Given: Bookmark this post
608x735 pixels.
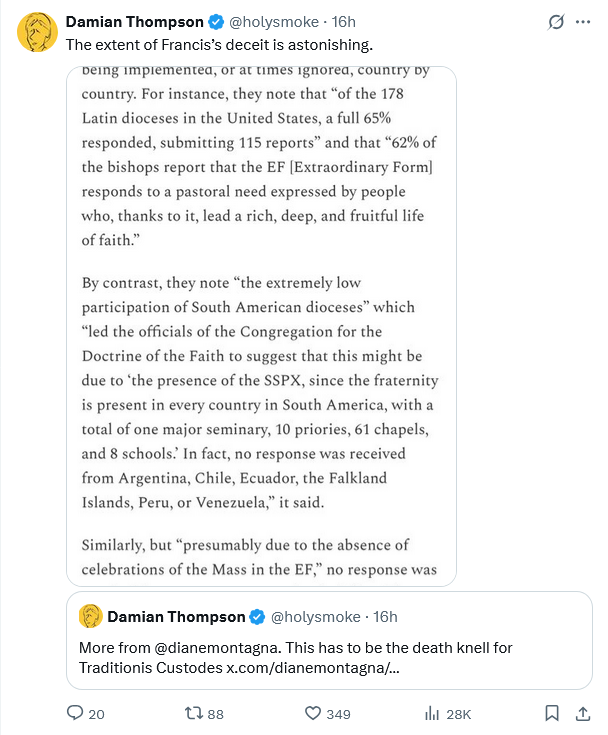Looking at the screenshot, I should (551, 713).
